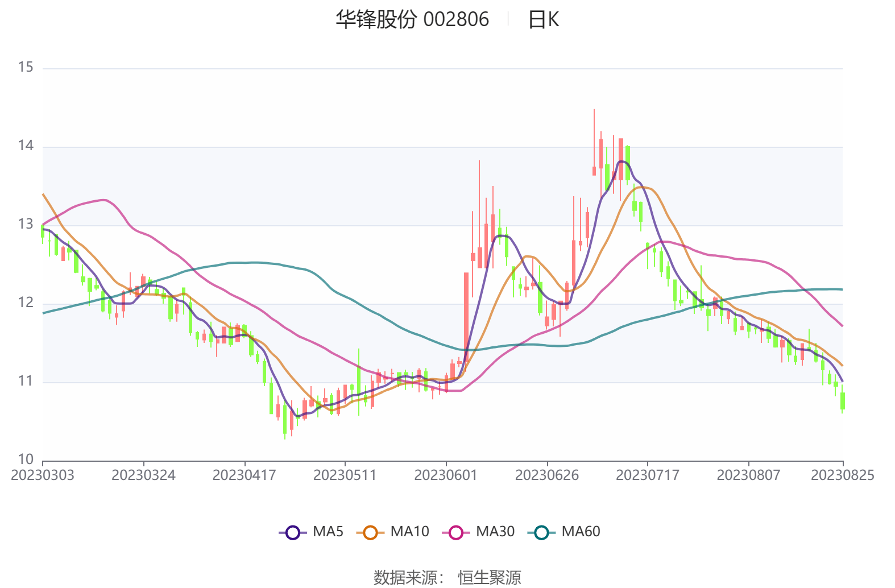Image resolution: width=895 pixels, height=588 pixels.
Task: Click the y-axis value 10
Action: click(26, 459)
